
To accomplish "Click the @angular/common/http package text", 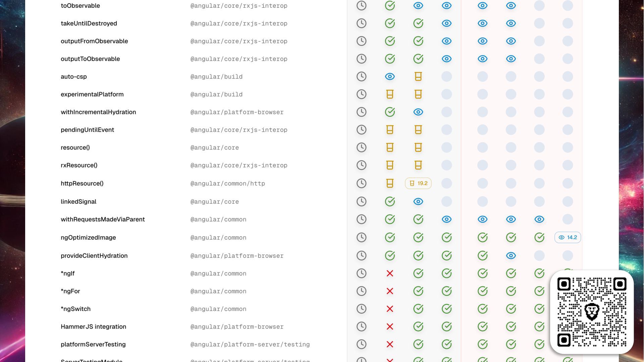I will pos(227,184).
